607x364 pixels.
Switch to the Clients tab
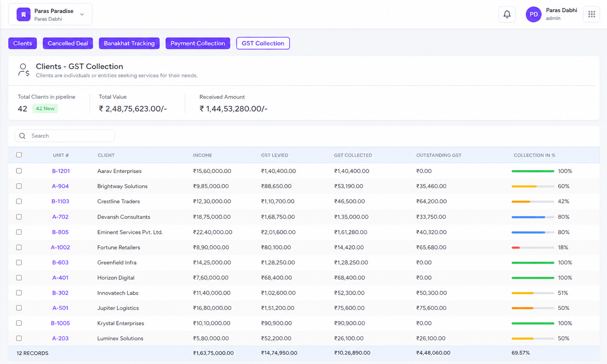point(22,43)
